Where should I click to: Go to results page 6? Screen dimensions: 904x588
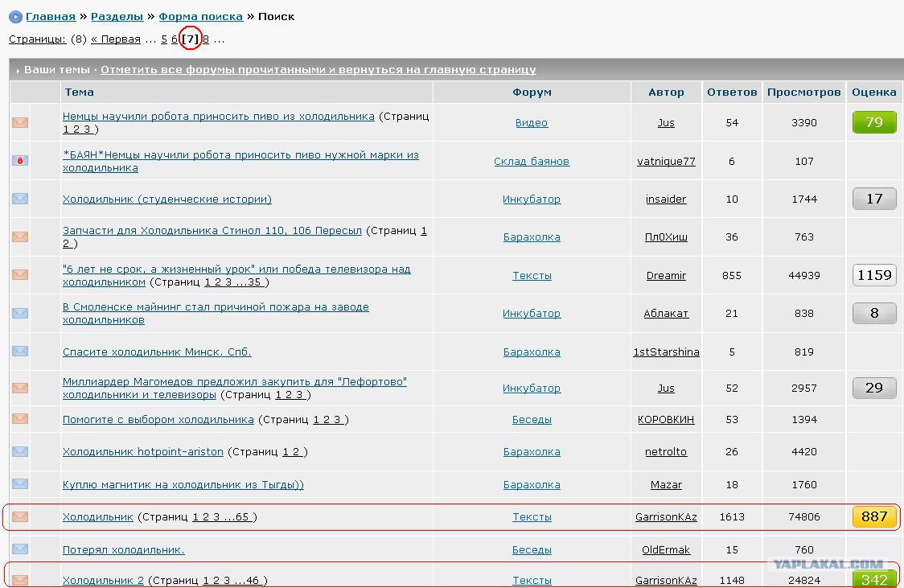tap(174, 39)
